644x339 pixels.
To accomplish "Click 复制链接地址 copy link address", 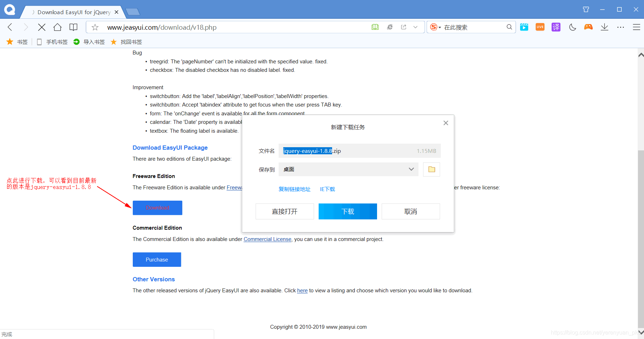I will (x=294, y=189).
